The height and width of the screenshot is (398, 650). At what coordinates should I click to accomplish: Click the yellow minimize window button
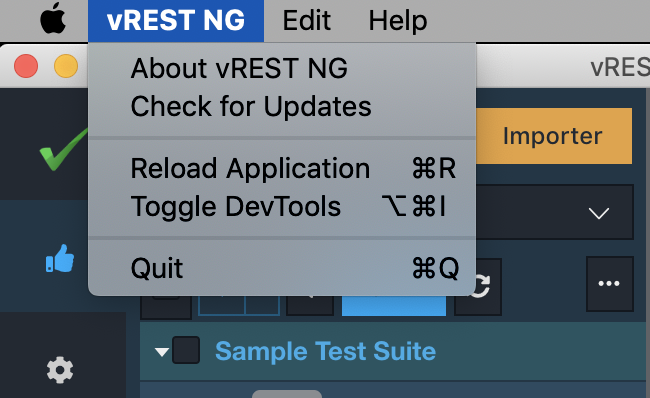[x=66, y=66]
